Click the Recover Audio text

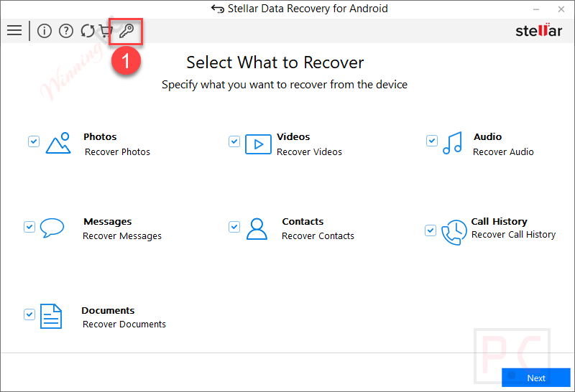point(503,152)
